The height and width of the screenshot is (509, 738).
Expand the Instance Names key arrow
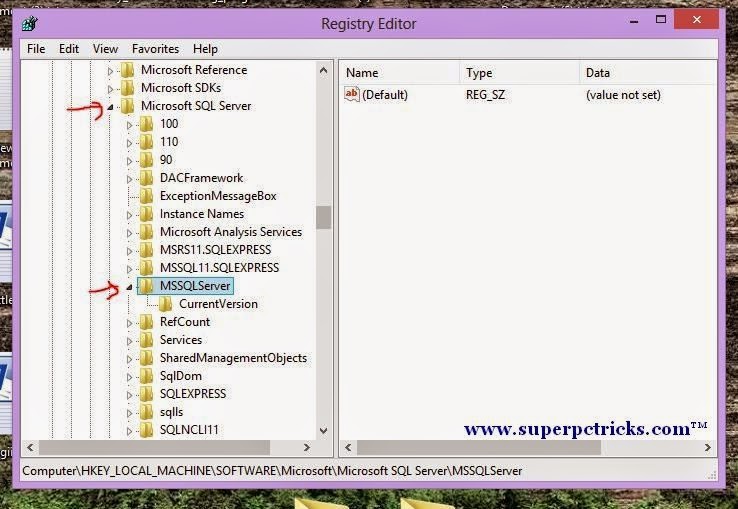(x=129, y=215)
